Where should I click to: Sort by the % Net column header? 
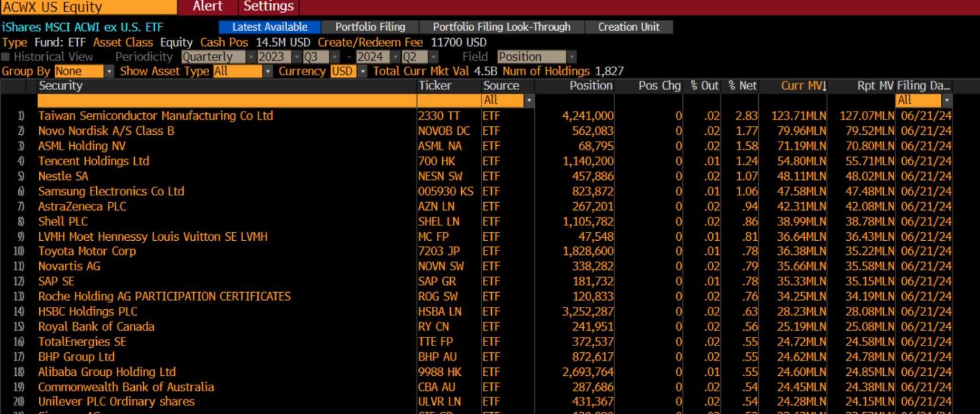(742, 86)
